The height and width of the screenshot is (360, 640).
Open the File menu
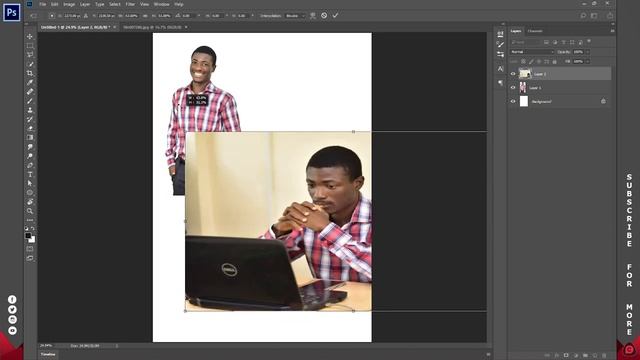tap(42, 4)
